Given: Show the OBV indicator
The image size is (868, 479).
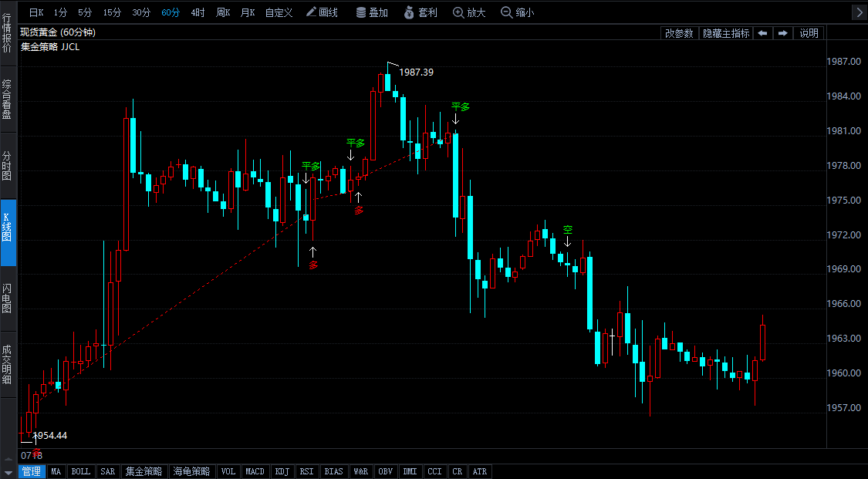Looking at the screenshot, I should click(385, 471).
